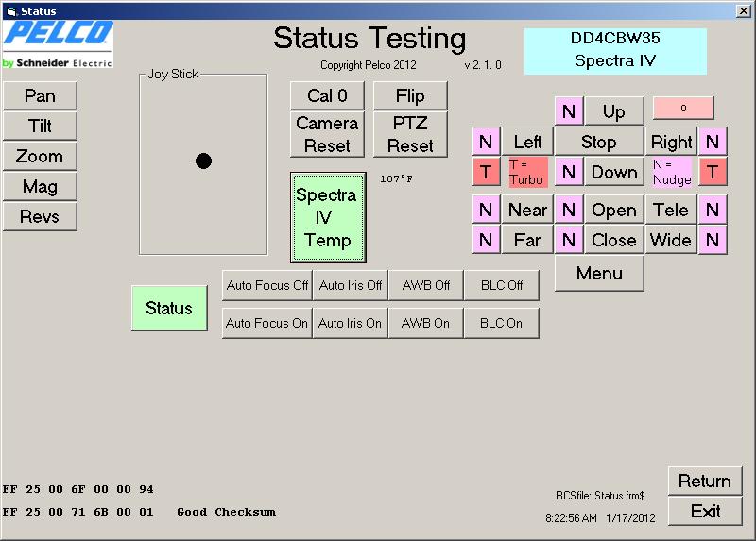This screenshot has width=756, height=541.
Task: Turn Auto Iris On
Action: click(x=351, y=323)
